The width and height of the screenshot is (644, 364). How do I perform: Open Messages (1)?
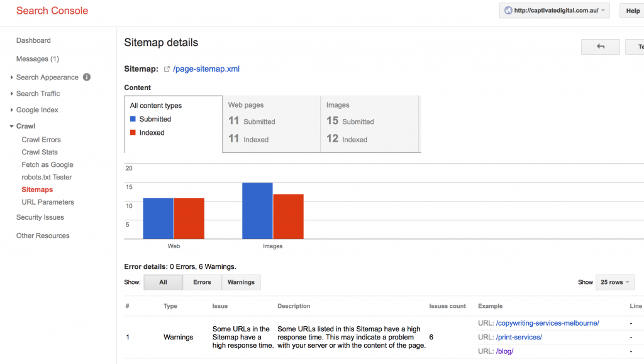coord(37,59)
